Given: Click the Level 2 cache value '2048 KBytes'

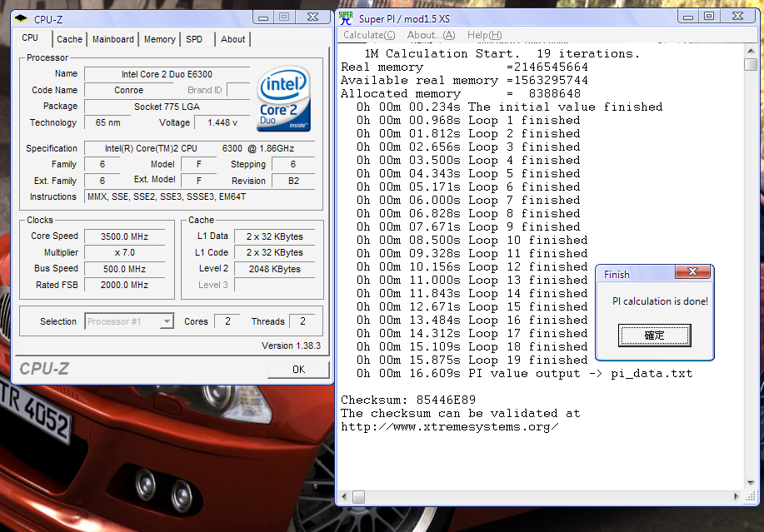Looking at the screenshot, I should click(274, 269).
